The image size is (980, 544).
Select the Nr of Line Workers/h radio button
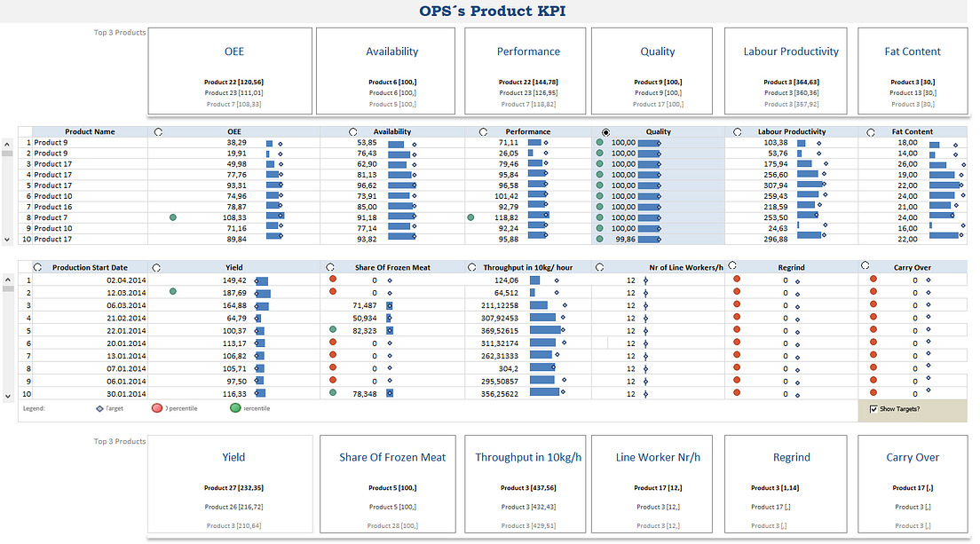[599, 267]
